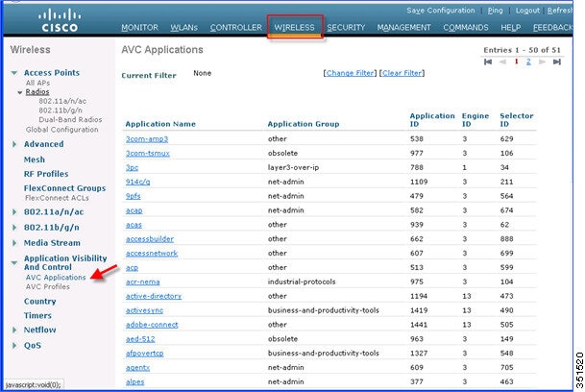Screen dimensions: 585x392
Task: Select AVC Profiles in sidebar
Action: [48, 286]
